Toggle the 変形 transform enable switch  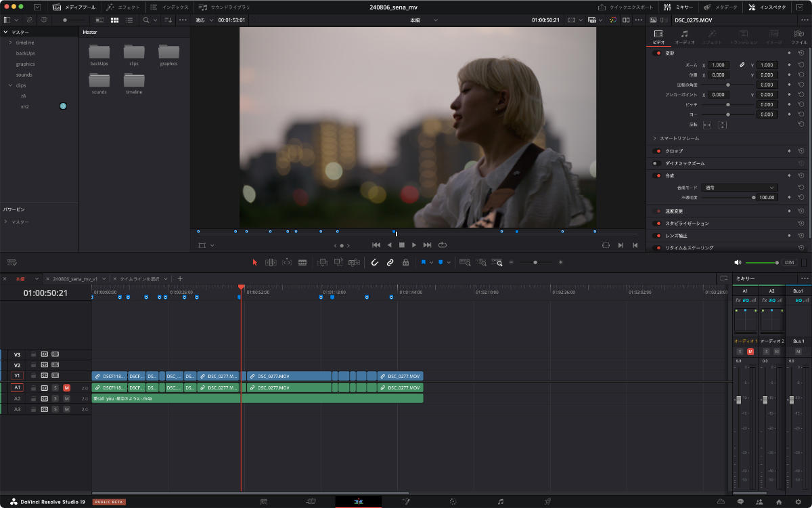pos(657,53)
